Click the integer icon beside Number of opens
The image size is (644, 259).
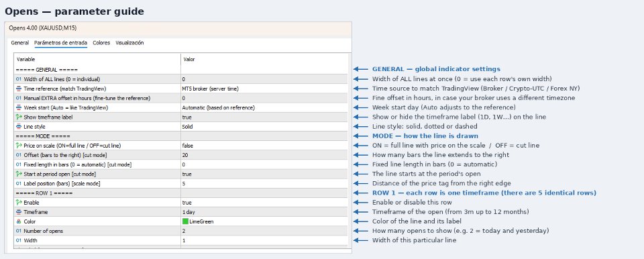[x=19, y=231]
